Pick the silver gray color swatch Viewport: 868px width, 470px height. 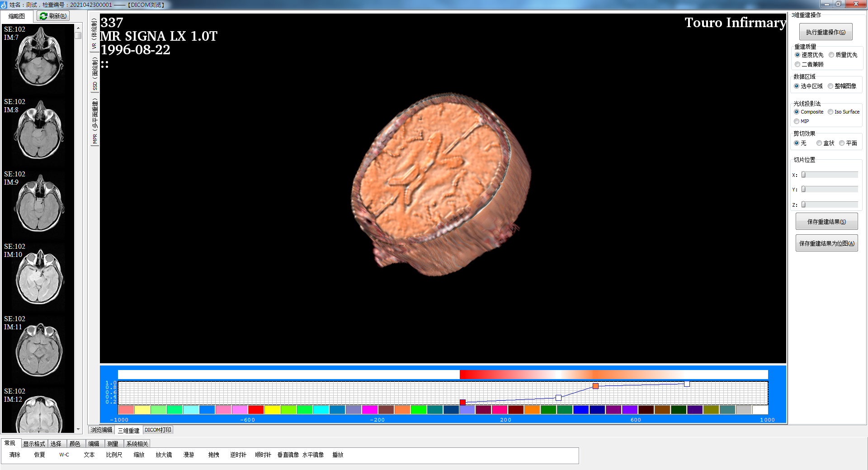click(x=744, y=410)
